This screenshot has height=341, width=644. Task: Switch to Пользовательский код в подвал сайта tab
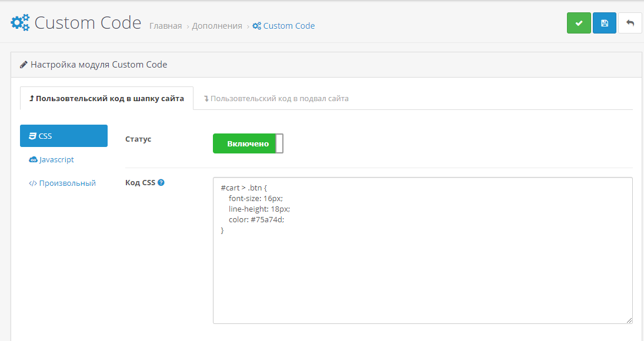coord(276,98)
